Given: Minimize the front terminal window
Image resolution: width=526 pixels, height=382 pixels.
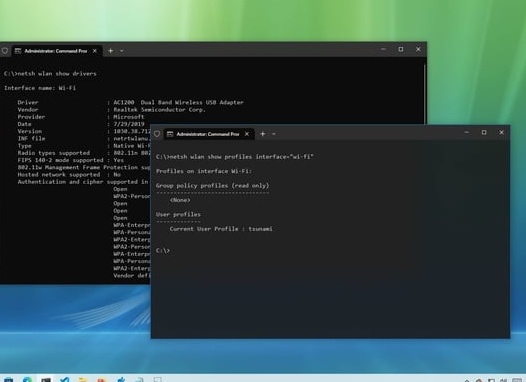Looking at the screenshot, I should click(x=466, y=132).
